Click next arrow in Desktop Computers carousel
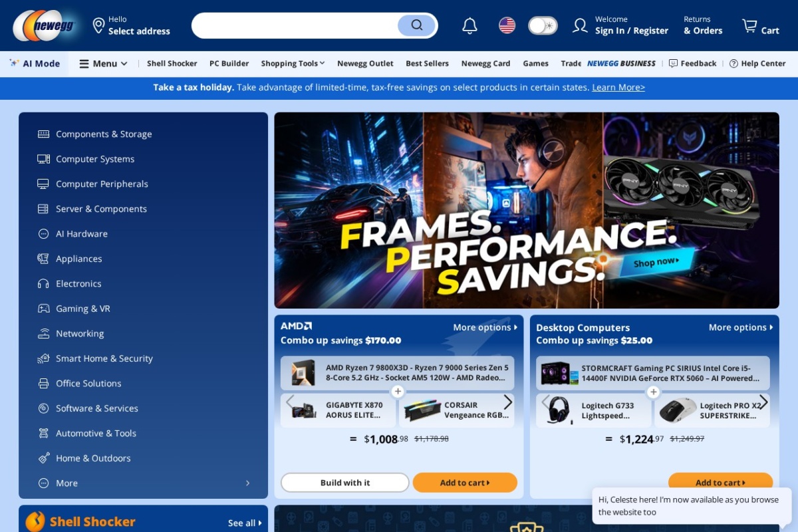This screenshot has height=532, width=798. [763, 402]
